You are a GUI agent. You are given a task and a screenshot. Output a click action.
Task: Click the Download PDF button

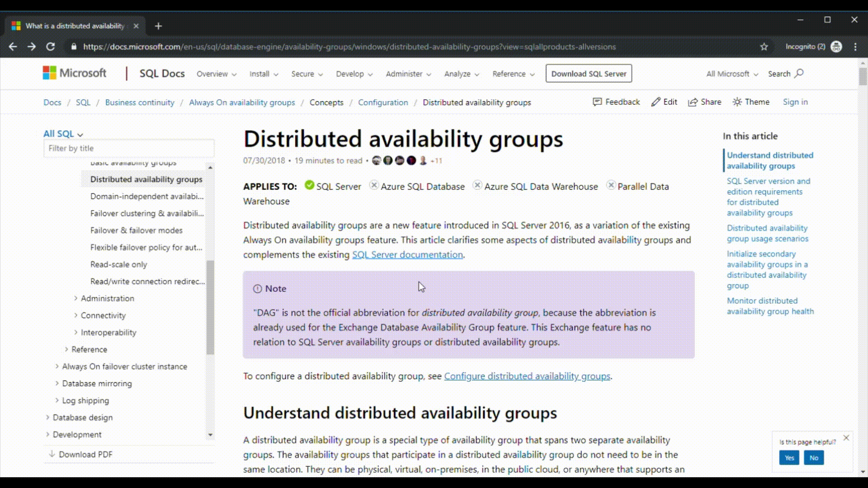pyautogui.click(x=85, y=454)
